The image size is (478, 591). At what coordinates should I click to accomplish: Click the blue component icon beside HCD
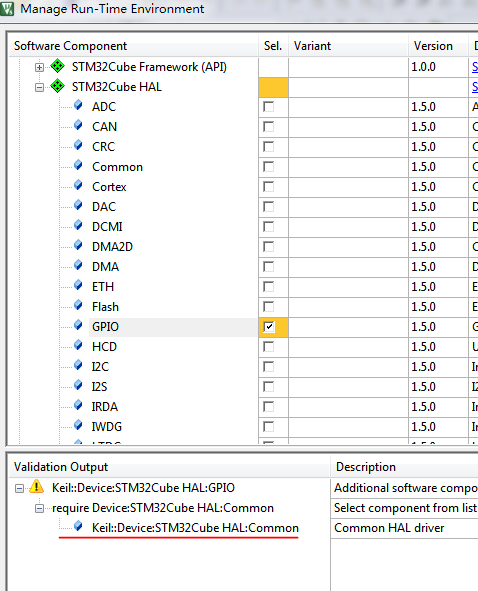(x=78, y=345)
